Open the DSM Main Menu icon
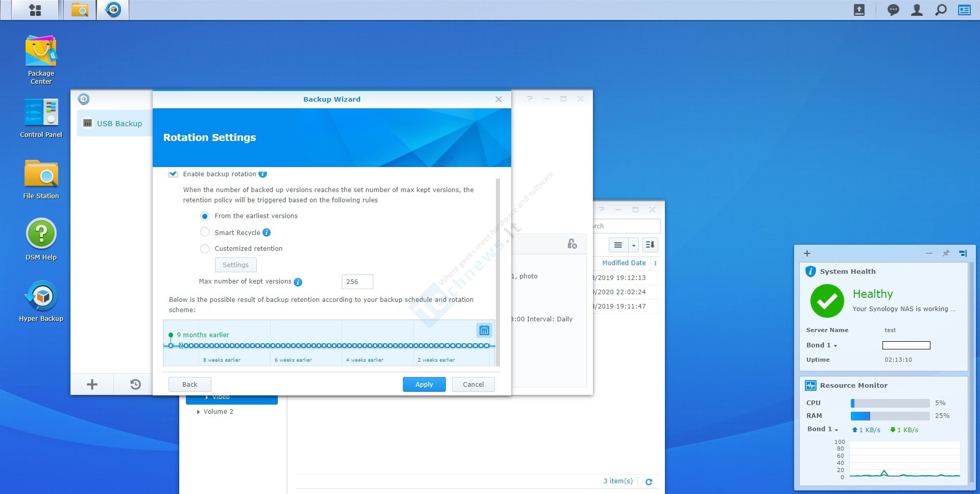 pyautogui.click(x=35, y=10)
